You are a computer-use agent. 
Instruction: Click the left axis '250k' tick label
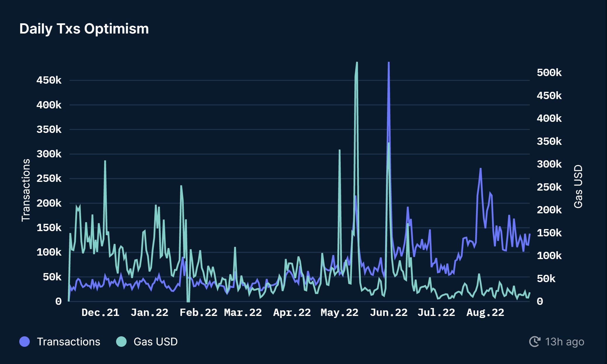pos(49,178)
